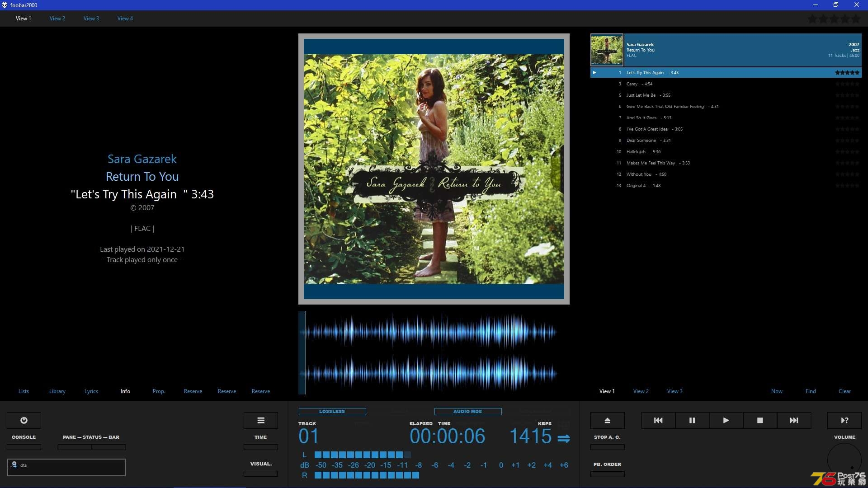This screenshot has height=488, width=868.
Task: Select playlist View 3 tab
Action: [x=675, y=391]
